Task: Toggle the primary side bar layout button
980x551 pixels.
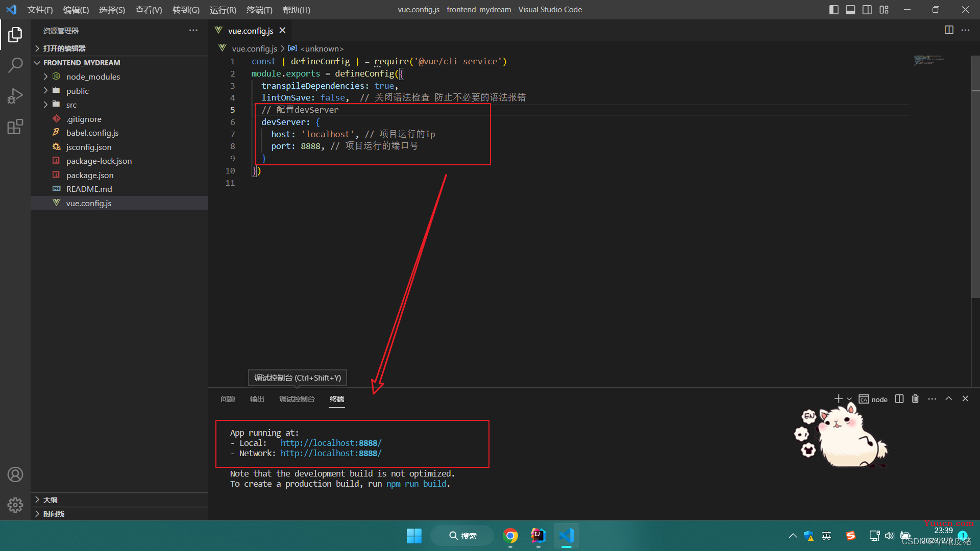Action: pos(834,10)
